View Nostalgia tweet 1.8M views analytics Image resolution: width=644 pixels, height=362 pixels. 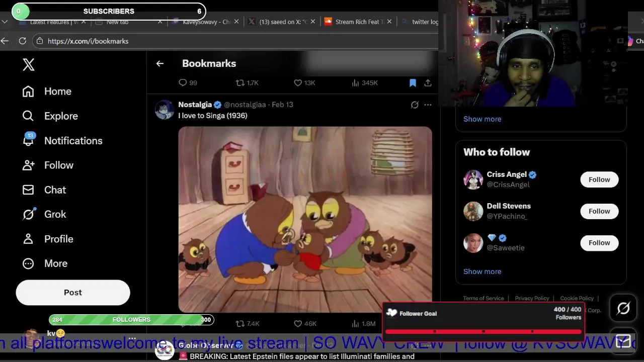(364, 324)
